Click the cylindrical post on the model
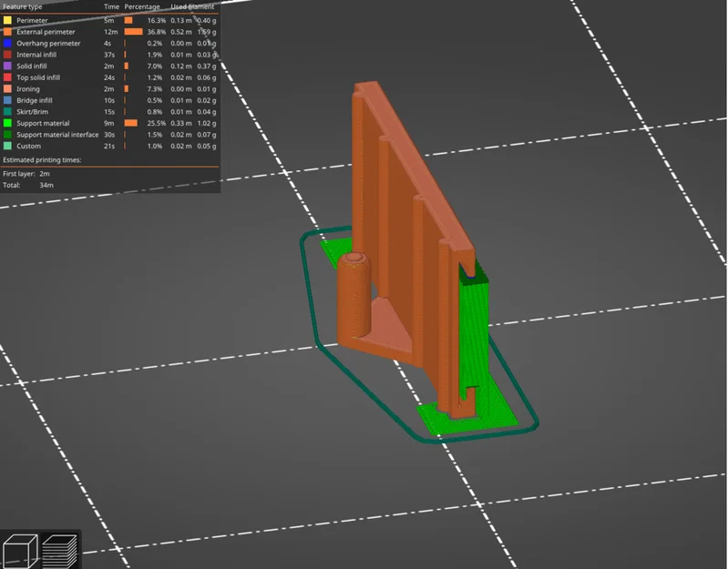Screen dimensions: 728x569 pyautogui.click(x=354, y=297)
